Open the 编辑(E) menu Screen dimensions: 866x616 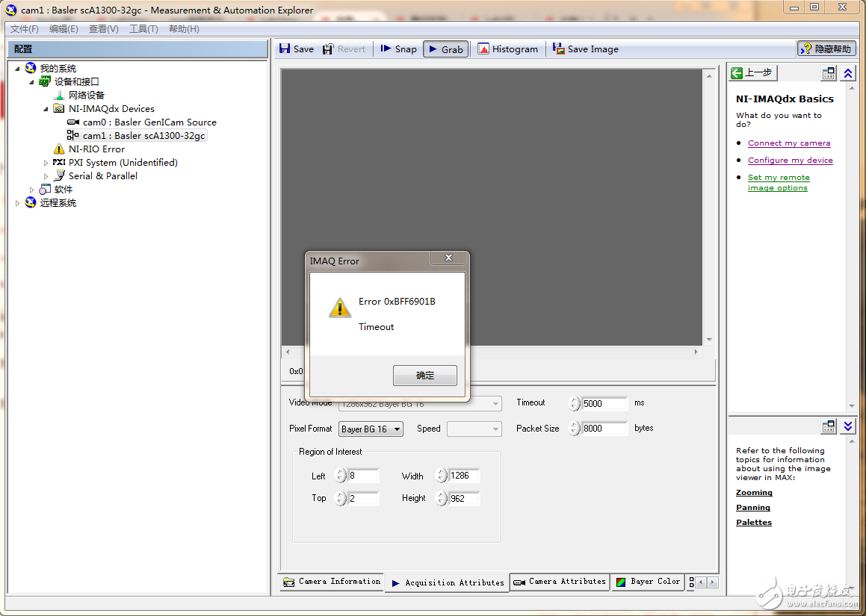64,28
